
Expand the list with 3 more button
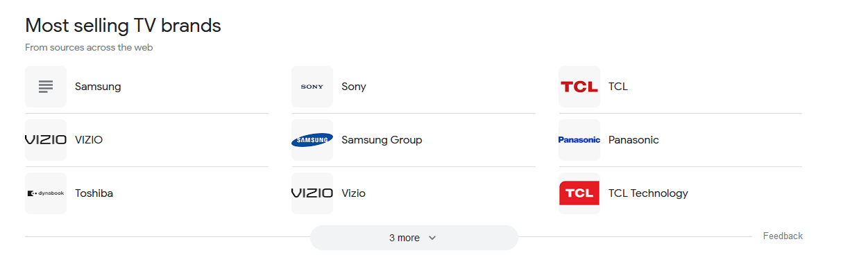[x=414, y=238]
